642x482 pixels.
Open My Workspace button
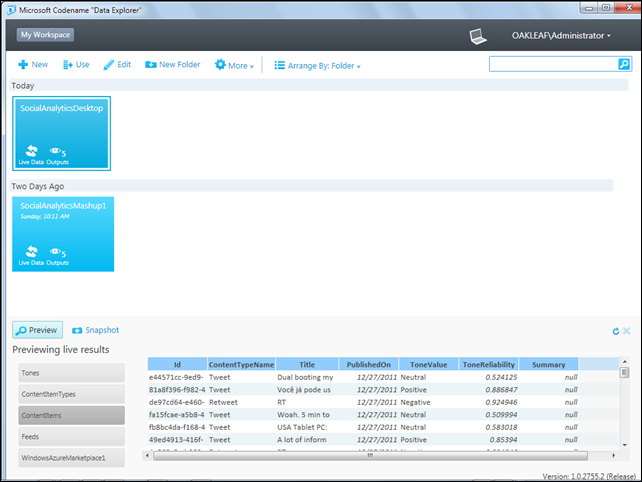(45, 35)
